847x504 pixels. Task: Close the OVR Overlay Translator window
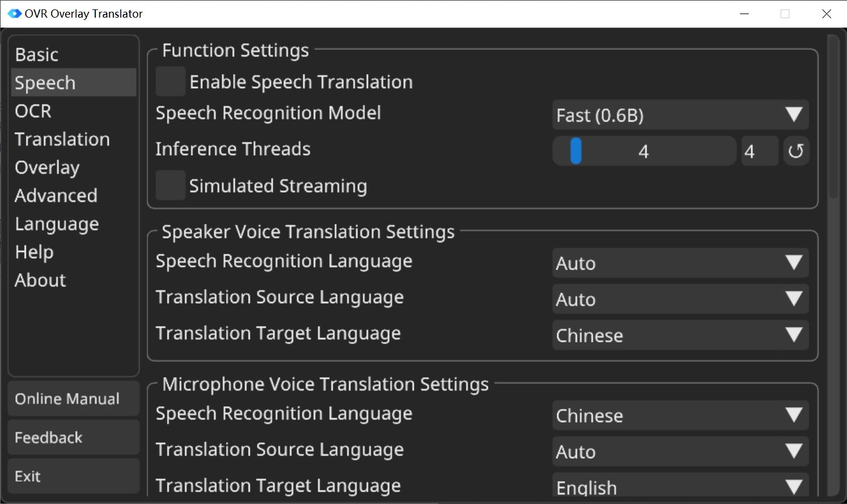pos(826,14)
